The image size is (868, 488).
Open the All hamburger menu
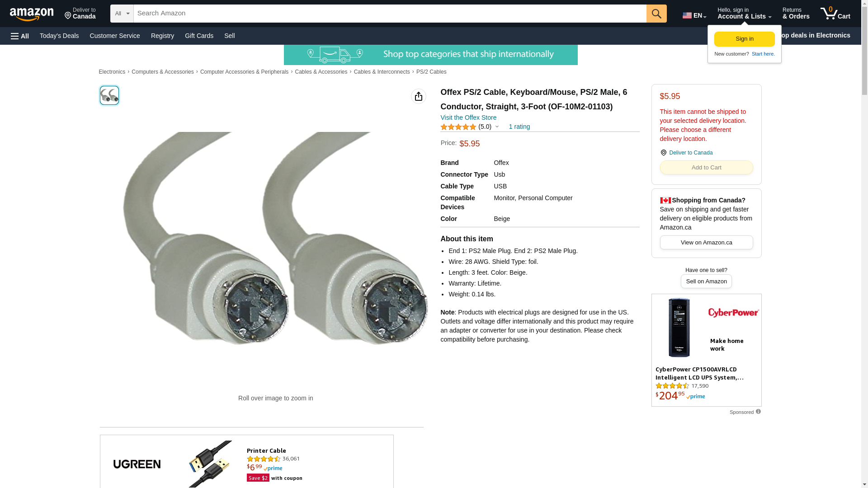20,36
